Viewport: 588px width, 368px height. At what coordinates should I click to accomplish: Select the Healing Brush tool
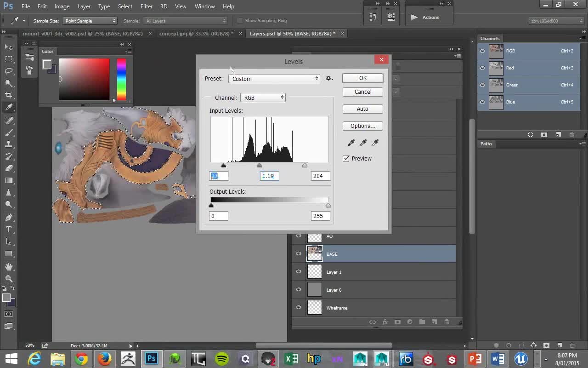(x=9, y=120)
